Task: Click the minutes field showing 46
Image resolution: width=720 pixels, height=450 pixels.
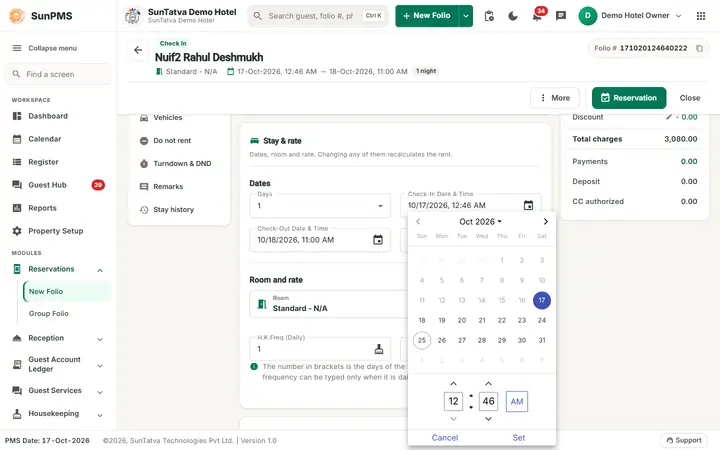Action: click(x=489, y=401)
